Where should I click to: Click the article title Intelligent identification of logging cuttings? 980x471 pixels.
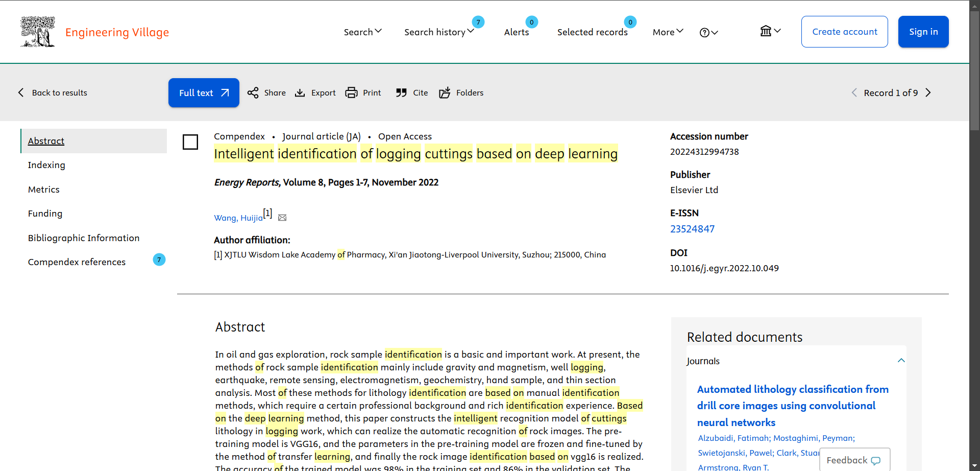click(415, 154)
